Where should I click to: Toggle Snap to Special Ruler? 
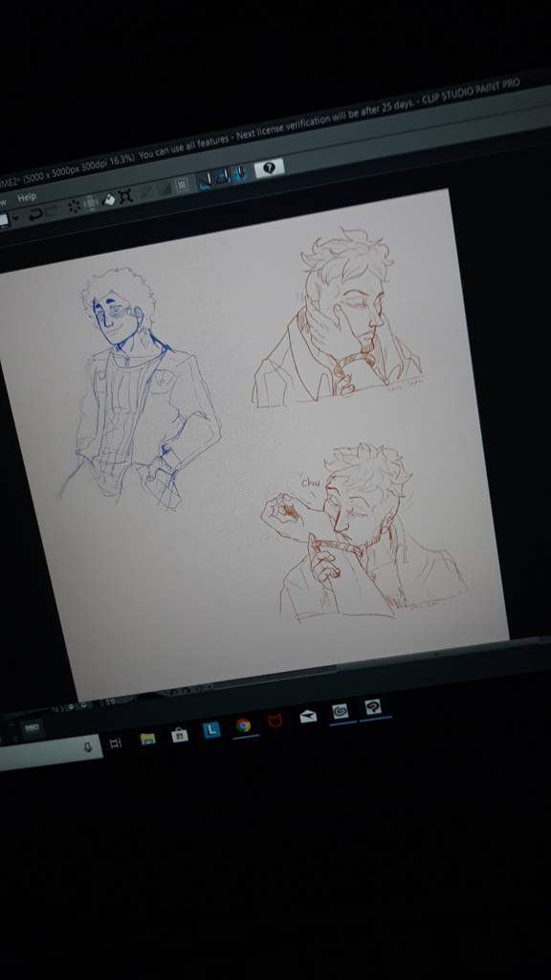click(x=223, y=177)
